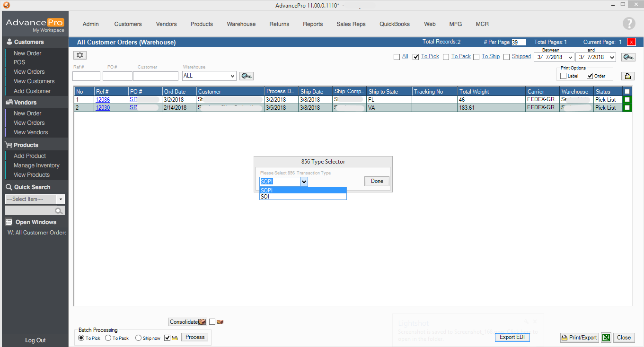This screenshot has height=347, width=644.
Task: Click the Ref # filter input field
Action: point(86,76)
